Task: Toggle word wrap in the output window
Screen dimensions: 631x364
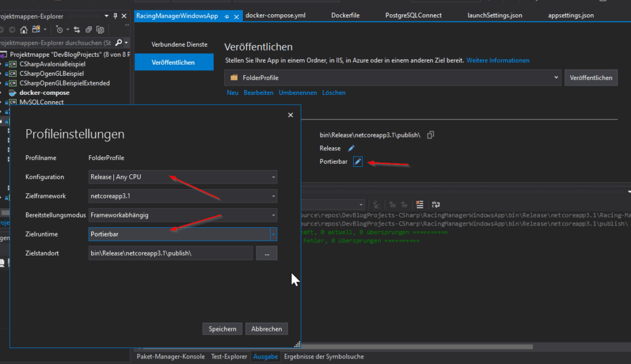Action: (436, 204)
